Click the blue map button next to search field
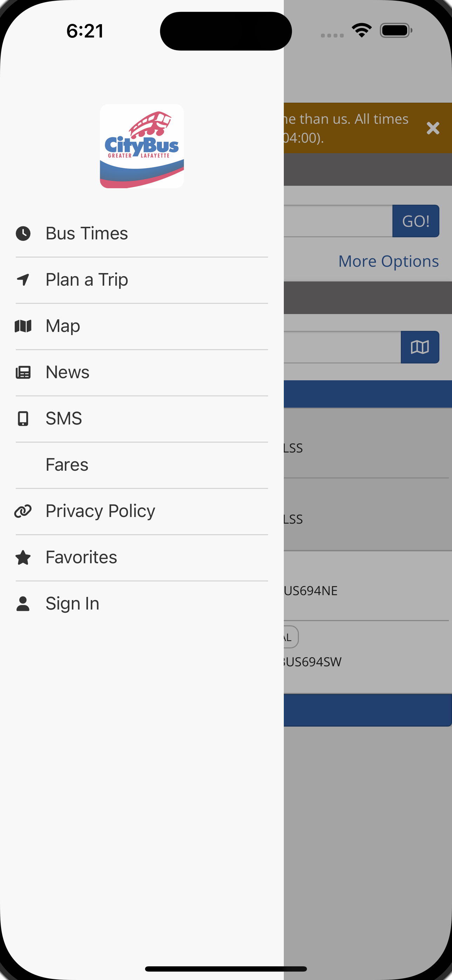The height and width of the screenshot is (980, 452). tap(420, 347)
